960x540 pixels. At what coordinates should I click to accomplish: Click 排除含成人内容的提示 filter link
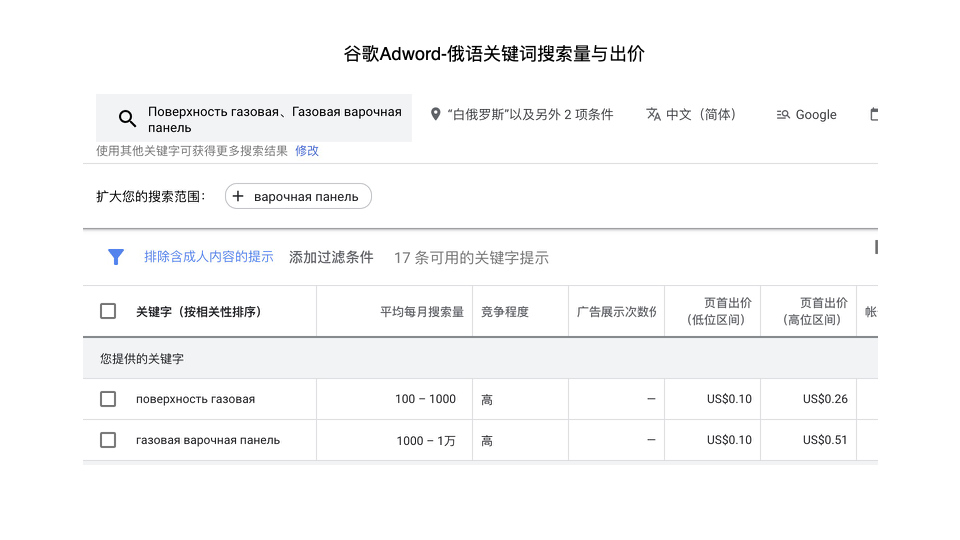tap(209, 257)
